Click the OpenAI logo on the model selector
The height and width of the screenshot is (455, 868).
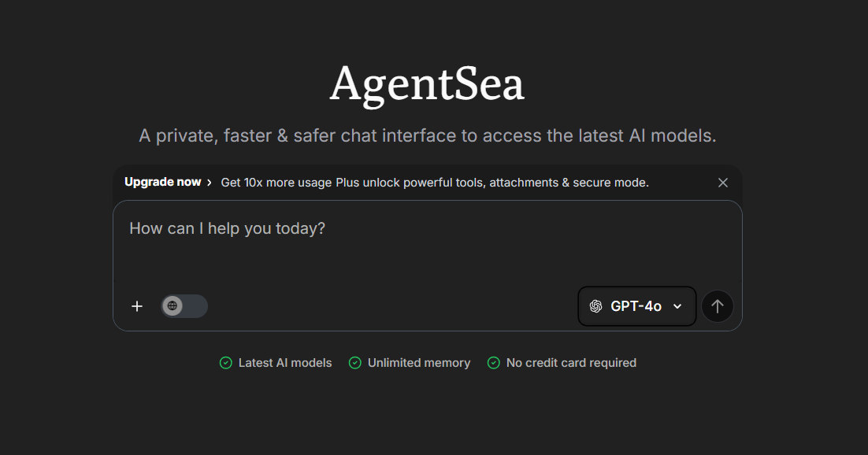click(x=595, y=306)
